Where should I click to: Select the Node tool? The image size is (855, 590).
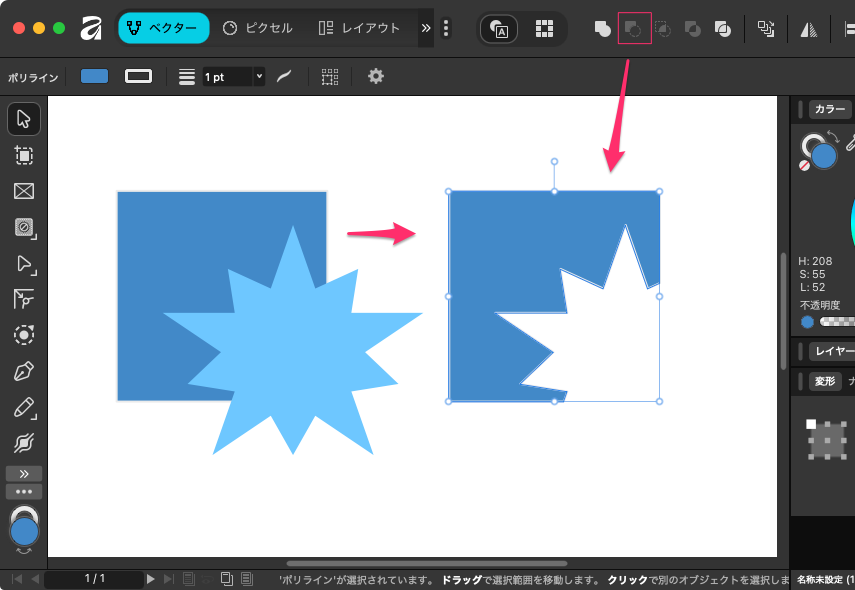click(x=24, y=263)
